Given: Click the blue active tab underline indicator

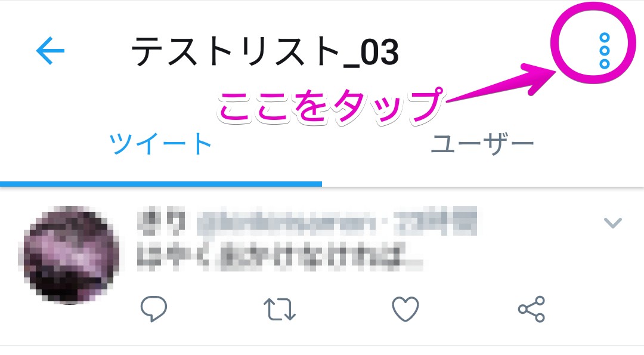Looking at the screenshot, I should pos(161,184).
